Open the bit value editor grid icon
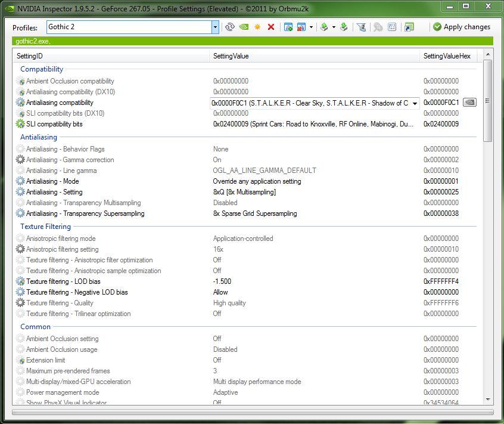The width and height of the screenshot is (504, 424). coord(392,27)
